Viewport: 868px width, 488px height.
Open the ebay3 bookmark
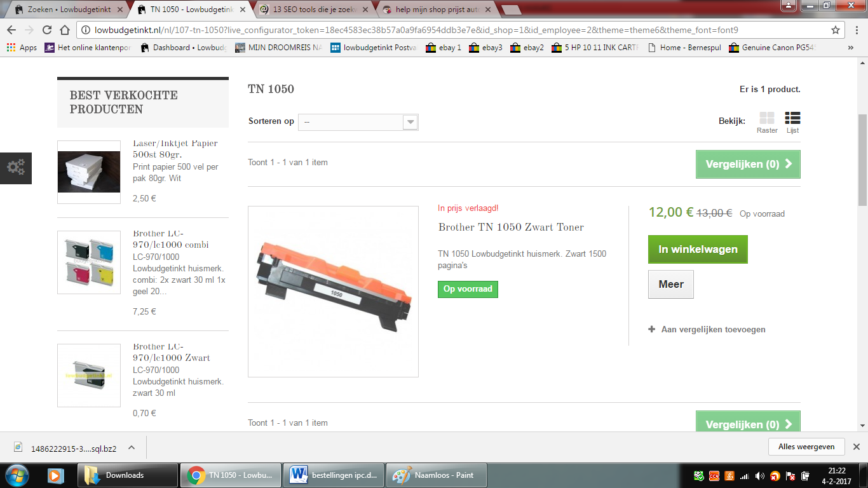click(x=485, y=48)
